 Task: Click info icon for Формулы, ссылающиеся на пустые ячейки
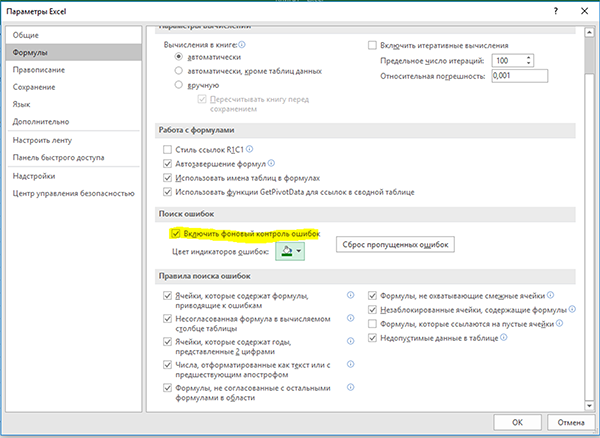click(559, 323)
